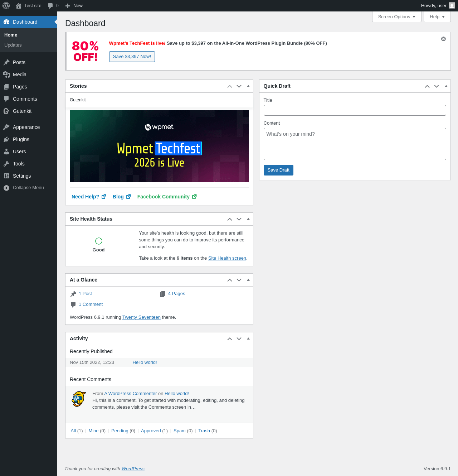Viewport: 458px width, 476px height.
Task: Open the Appearance menu
Action: [x=29, y=127]
